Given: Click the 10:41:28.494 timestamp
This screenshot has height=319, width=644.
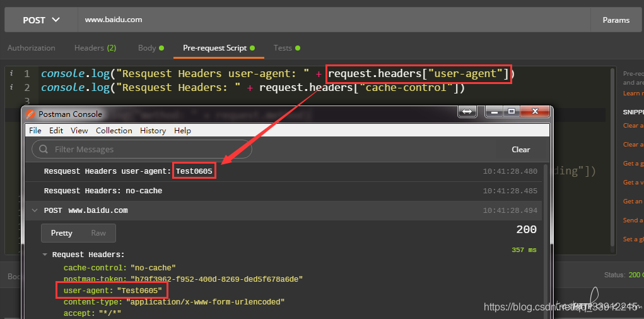Looking at the screenshot, I should pos(510,210).
